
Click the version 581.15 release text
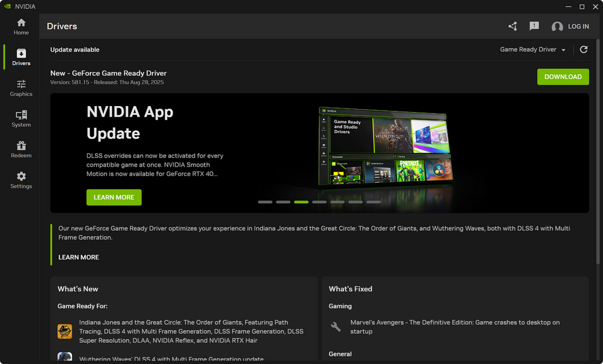pos(107,82)
